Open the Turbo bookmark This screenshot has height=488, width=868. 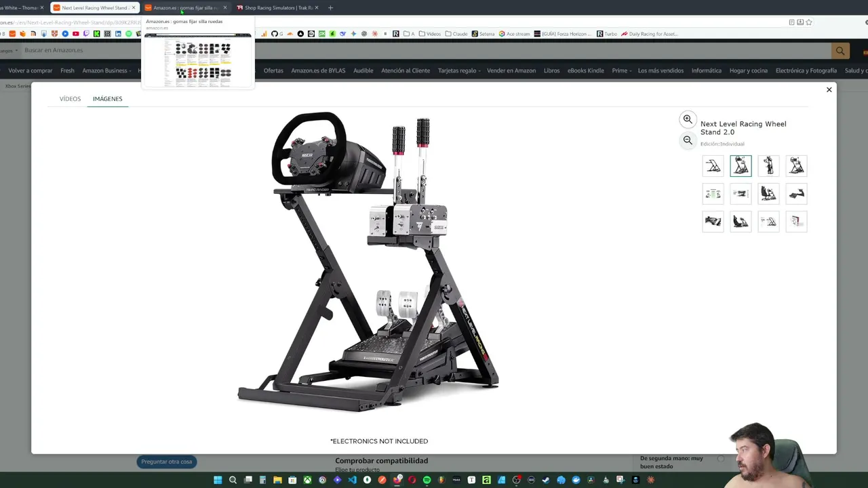(607, 34)
